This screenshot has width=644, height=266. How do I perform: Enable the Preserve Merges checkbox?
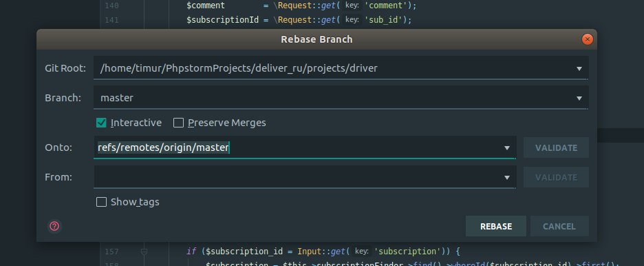(178, 123)
